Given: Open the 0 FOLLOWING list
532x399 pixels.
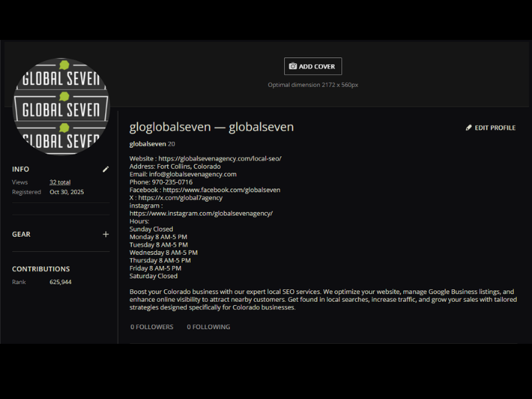Looking at the screenshot, I should (x=208, y=327).
